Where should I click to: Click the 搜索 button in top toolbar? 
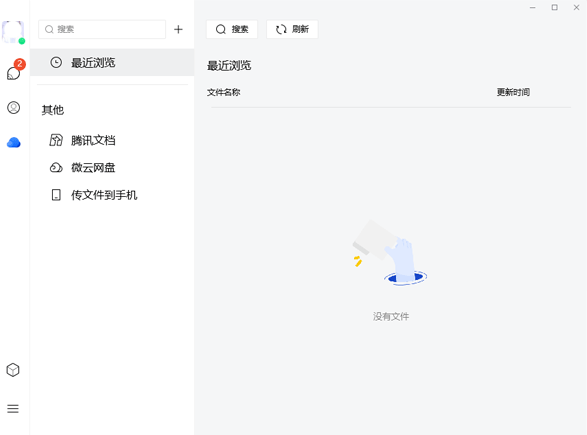click(232, 29)
